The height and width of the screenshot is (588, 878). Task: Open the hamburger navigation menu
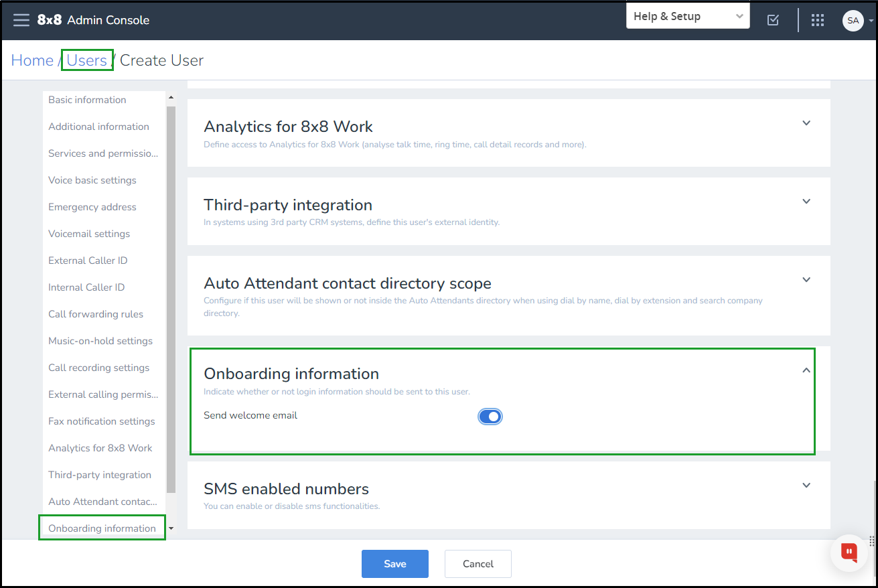point(21,20)
